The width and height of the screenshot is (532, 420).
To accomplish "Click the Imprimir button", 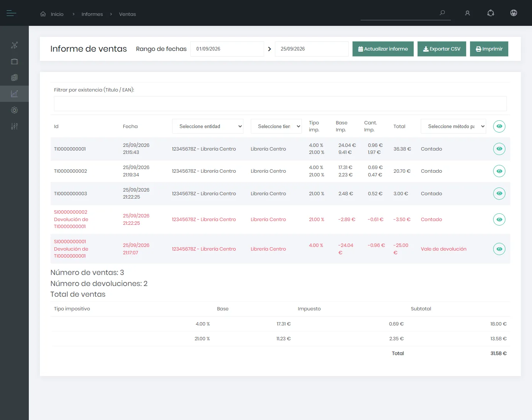I will coord(489,49).
